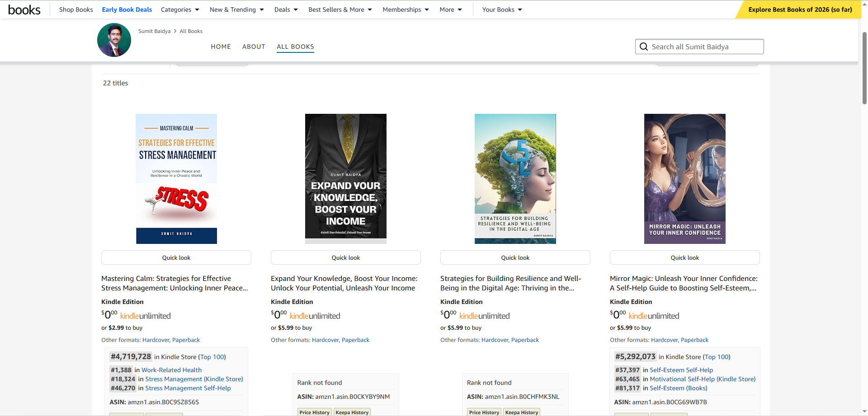Screen dimensions: 868x416
Task: Click the search magnifier icon
Action: tap(644, 47)
